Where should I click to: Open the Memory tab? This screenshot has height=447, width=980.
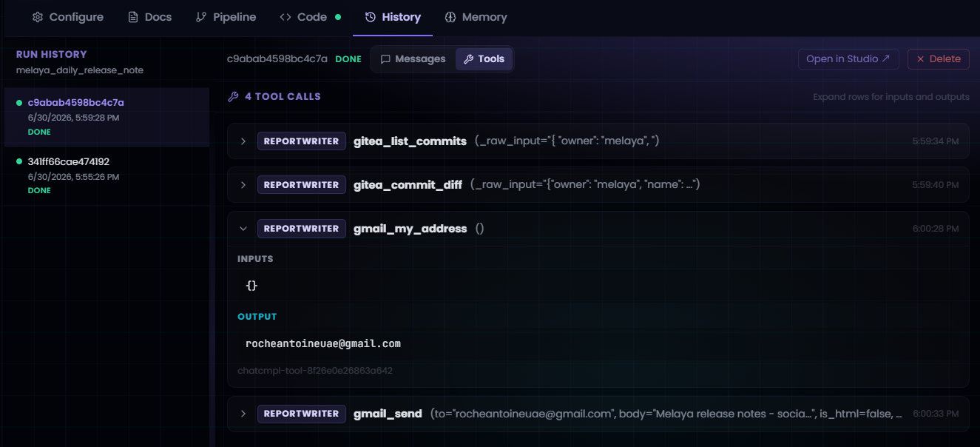click(476, 17)
